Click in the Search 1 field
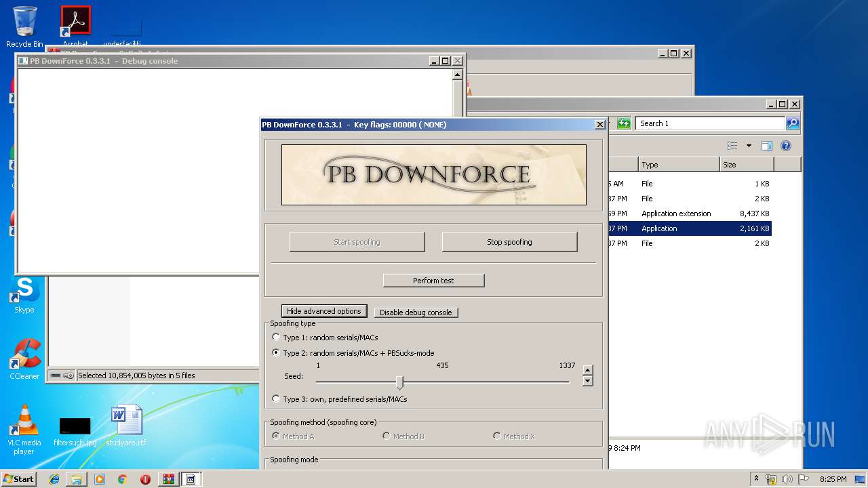This screenshot has width=868, height=488. click(x=710, y=123)
